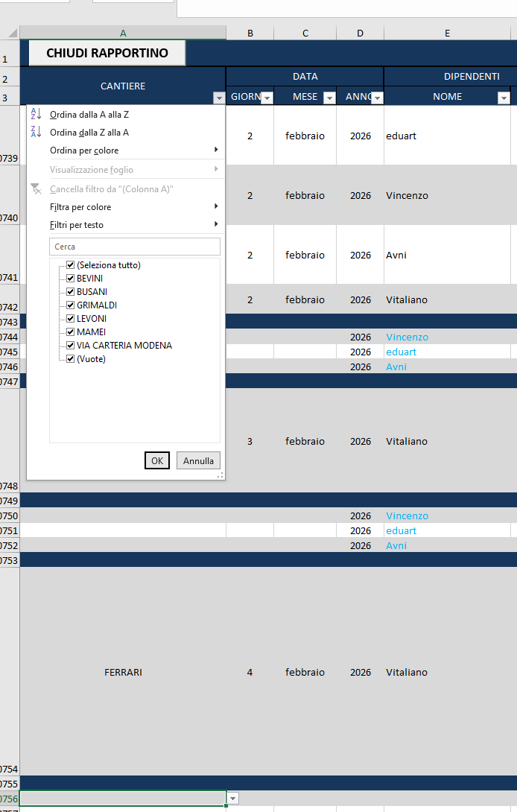Select the empty cell in row 0756
Screen dimensions: 517x812
point(123,798)
